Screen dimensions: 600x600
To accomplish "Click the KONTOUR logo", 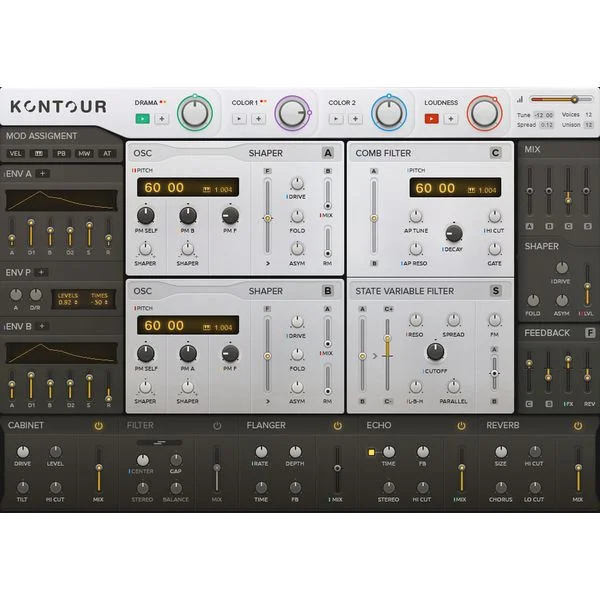I will pyautogui.click(x=59, y=107).
